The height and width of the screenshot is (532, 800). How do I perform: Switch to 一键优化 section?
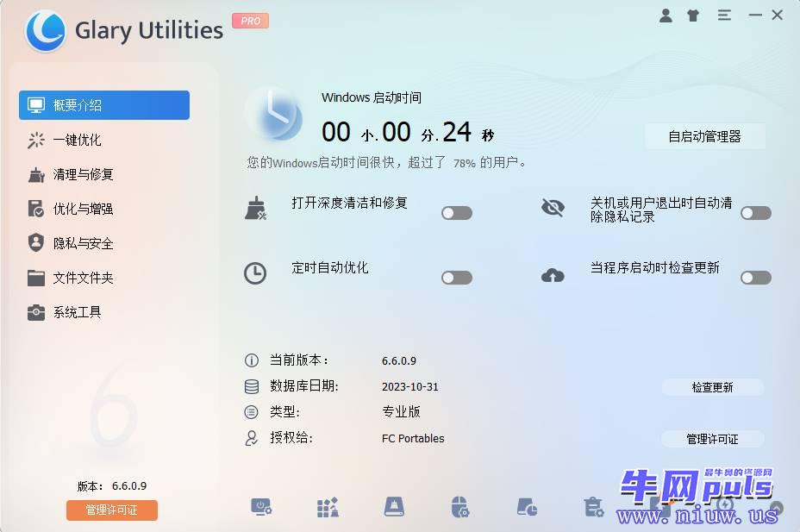coord(104,140)
